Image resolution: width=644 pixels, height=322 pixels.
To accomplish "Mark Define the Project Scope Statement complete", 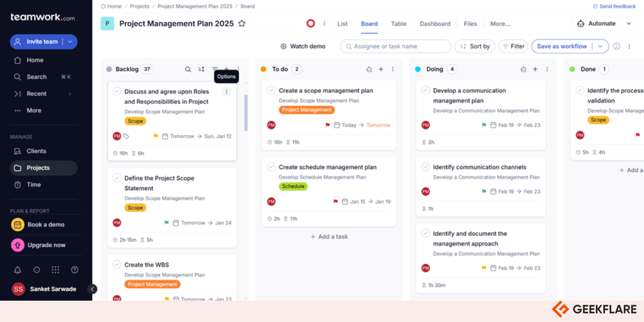I will [117, 178].
